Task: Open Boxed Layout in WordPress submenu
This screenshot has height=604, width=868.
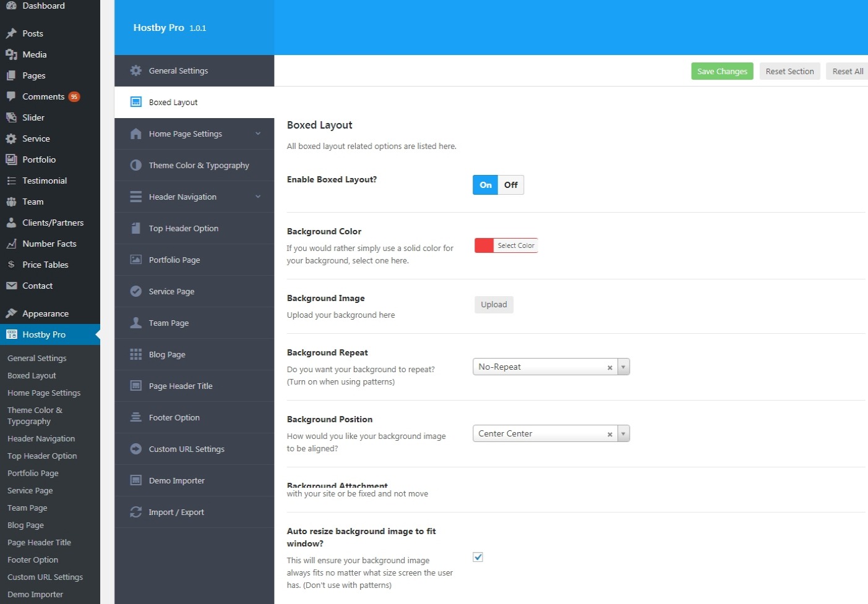Action: click(x=32, y=375)
